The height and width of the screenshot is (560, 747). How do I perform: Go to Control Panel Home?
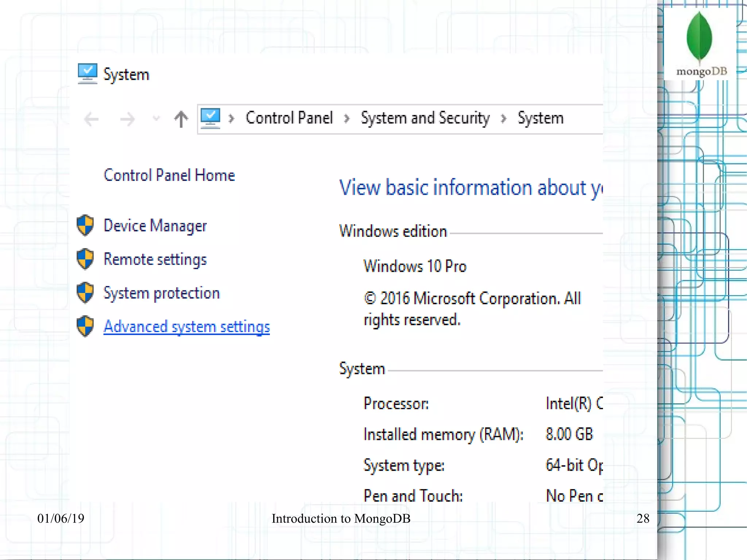coord(169,175)
